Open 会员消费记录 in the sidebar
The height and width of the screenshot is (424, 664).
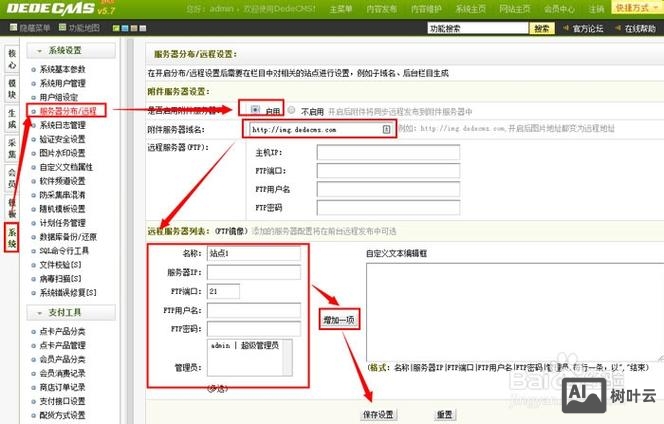(63, 373)
